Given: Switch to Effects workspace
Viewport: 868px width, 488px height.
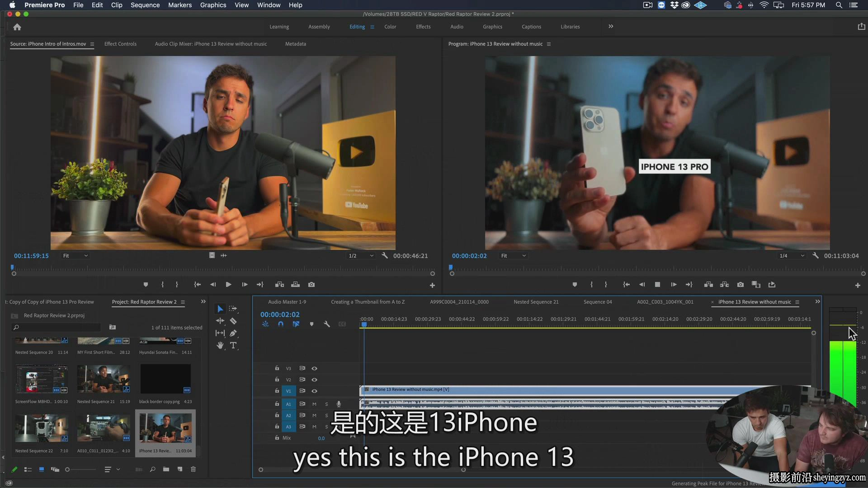Looking at the screenshot, I should coord(423,27).
